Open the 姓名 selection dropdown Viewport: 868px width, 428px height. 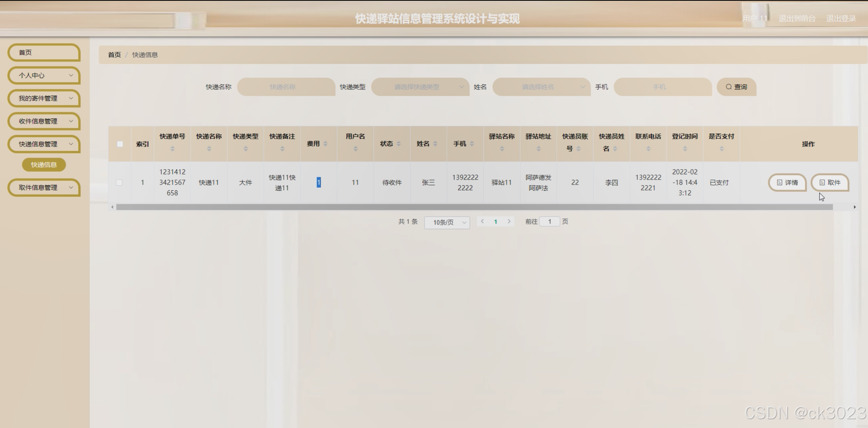541,87
